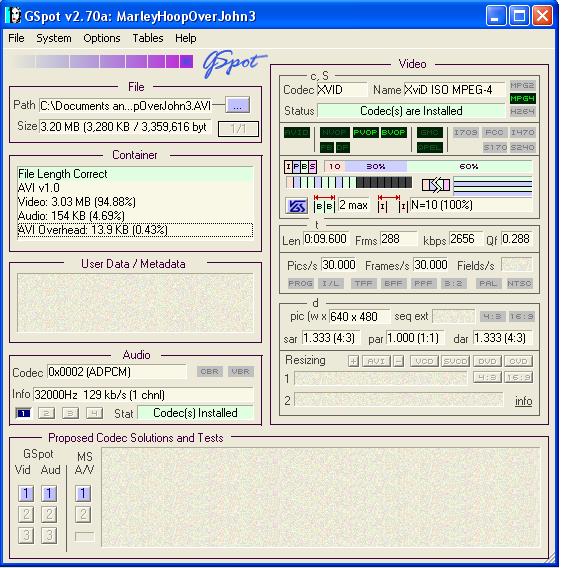Click the PVOP indicator badge

[365, 133]
